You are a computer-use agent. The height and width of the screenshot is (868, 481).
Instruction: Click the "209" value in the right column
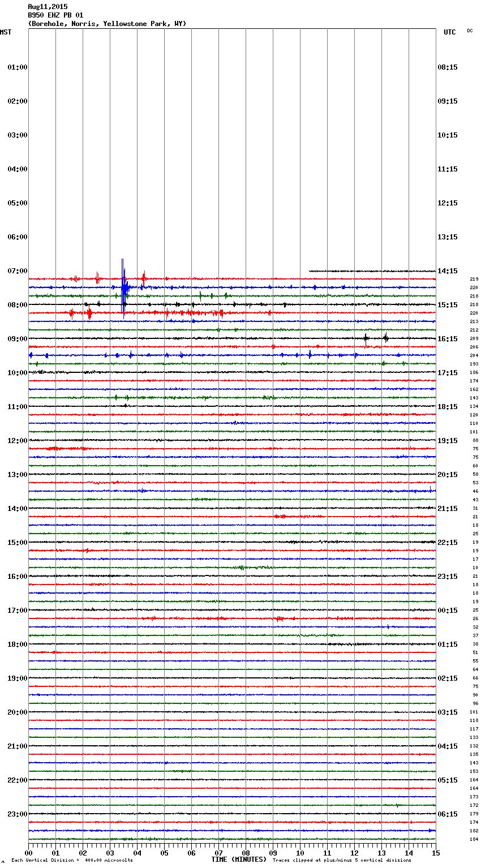(x=474, y=339)
